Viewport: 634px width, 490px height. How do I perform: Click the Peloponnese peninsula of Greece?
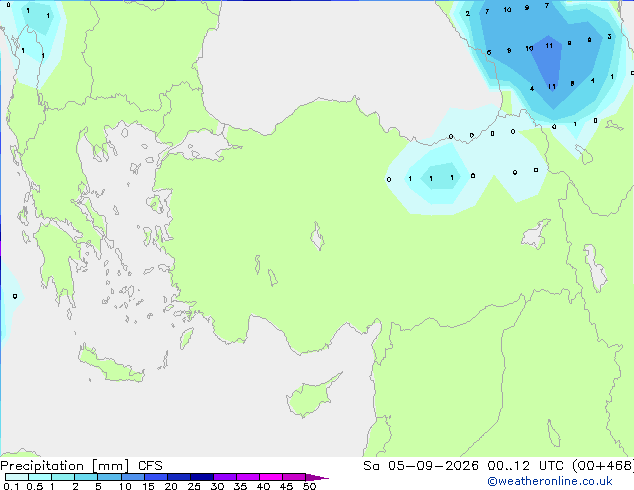(59, 263)
